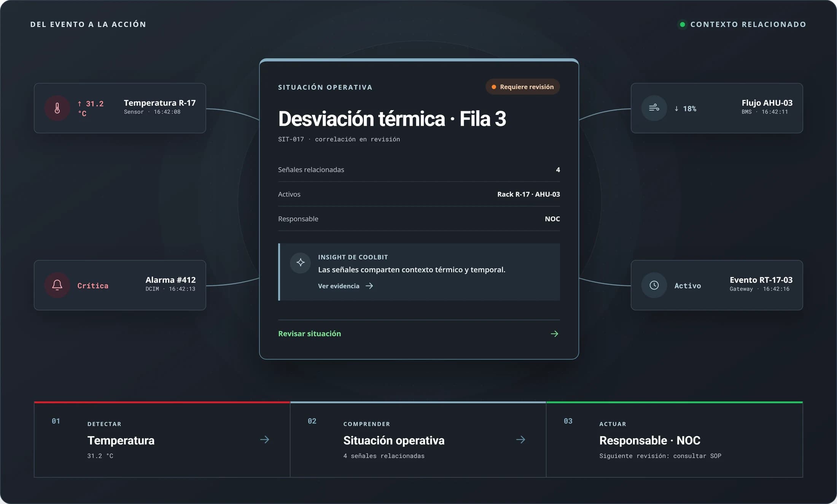Click the Señales relacionadas row label
The width and height of the screenshot is (837, 504).
point(311,170)
